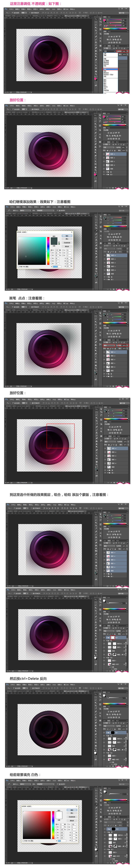
Task: Click heading '这里注意调低 不透明度：如下图：'
Action: (36, 4)
